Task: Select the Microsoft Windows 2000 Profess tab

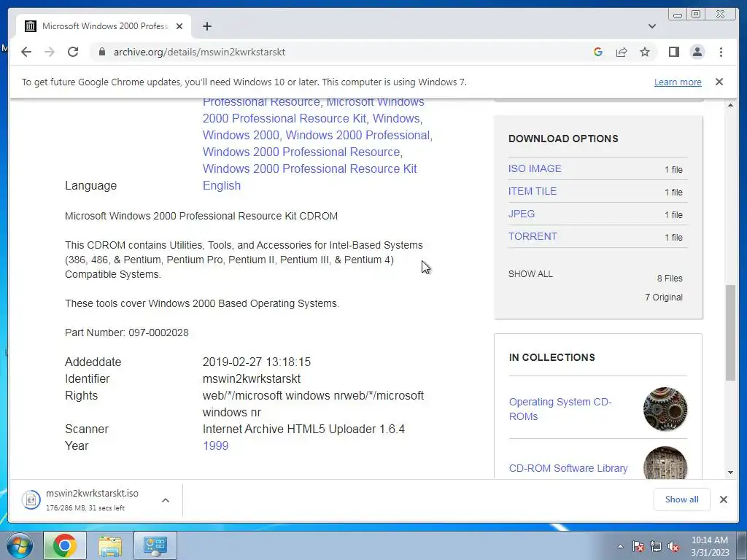Action: pyautogui.click(x=105, y=26)
